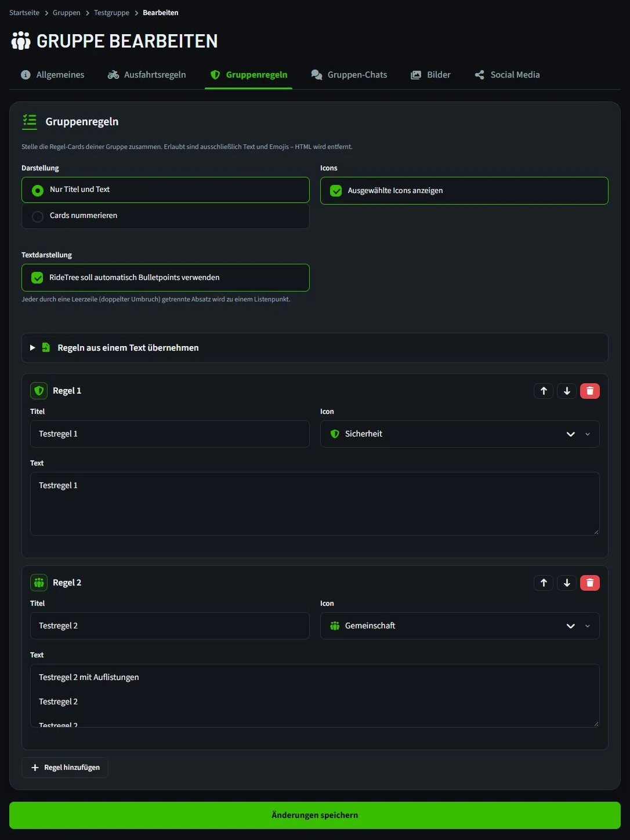The height and width of the screenshot is (840, 630).
Task: Click into the Text area of Regel 2
Action: pos(315,696)
